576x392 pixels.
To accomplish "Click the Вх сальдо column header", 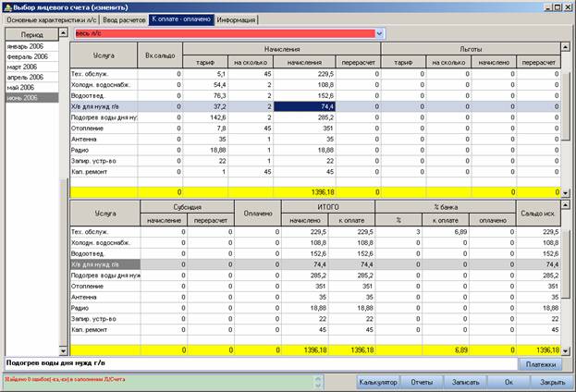I will click(x=160, y=55).
